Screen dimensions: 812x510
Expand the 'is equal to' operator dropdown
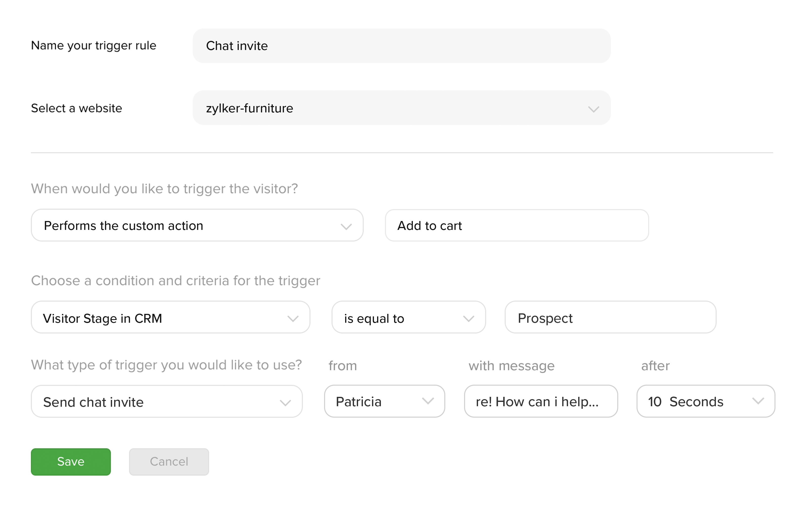coord(408,317)
